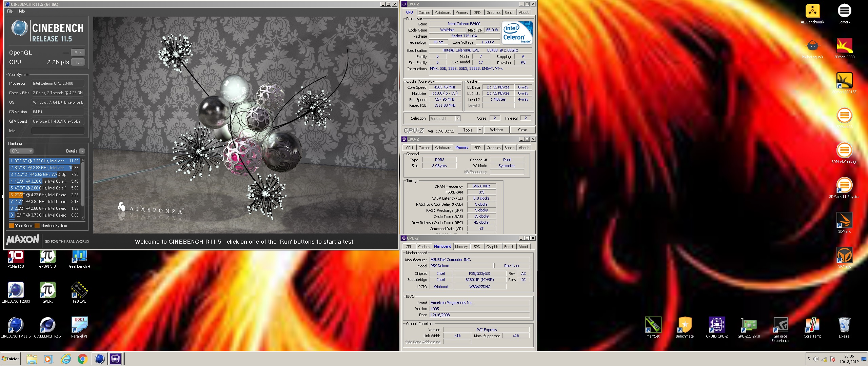868x366 pixels.
Task: Click the taskbar clock showing 20:36
Action: (x=849, y=359)
